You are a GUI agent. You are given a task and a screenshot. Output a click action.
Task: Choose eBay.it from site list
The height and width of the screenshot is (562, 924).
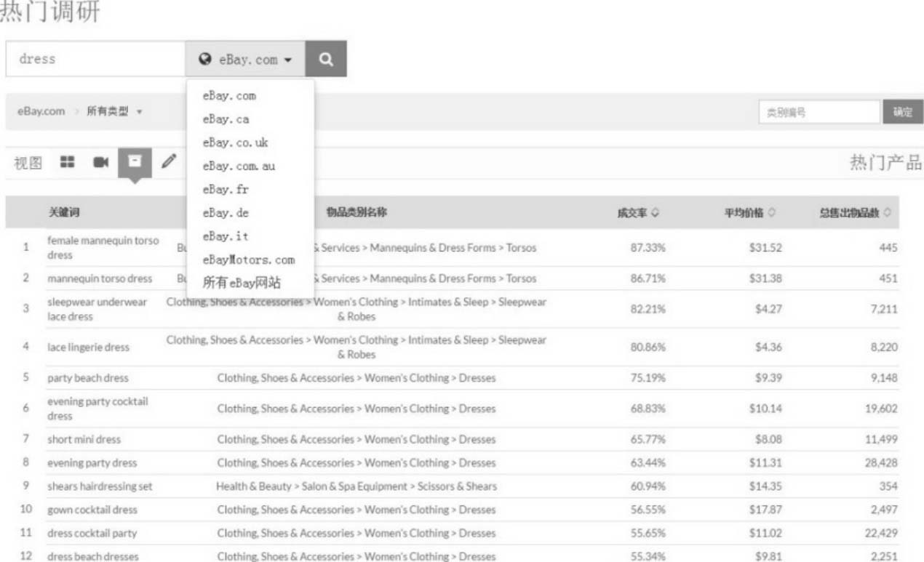pos(226,236)
